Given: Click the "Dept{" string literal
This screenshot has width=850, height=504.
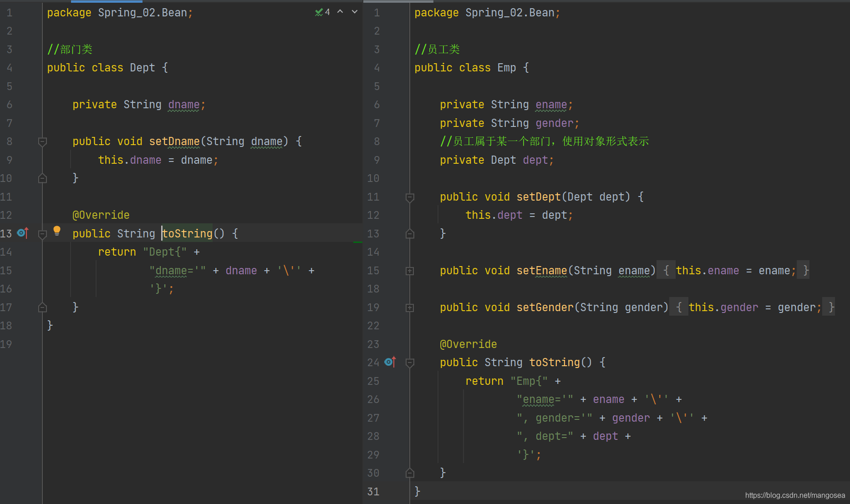Looking at the screenshot, I should [x=165, y=252].
